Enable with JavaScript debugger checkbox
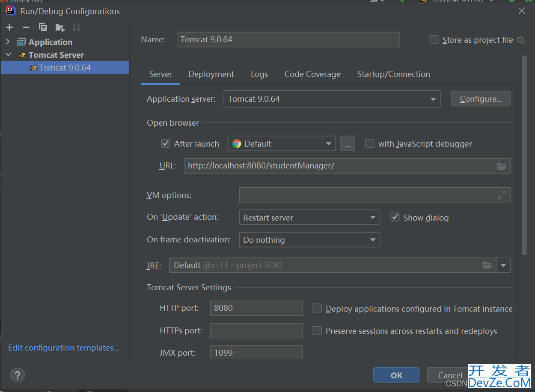Screen dimensions: 535x392 click(369, 144)
